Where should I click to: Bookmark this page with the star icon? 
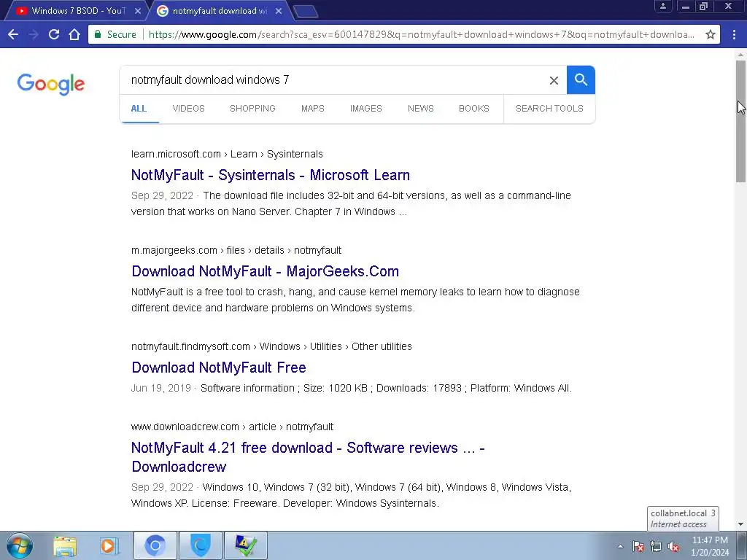coord(711,34)
